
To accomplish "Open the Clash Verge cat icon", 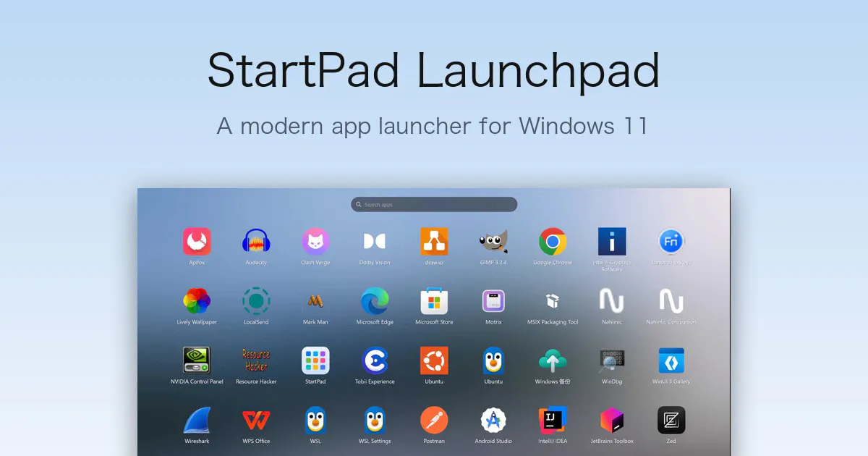I will coord(315,241).
